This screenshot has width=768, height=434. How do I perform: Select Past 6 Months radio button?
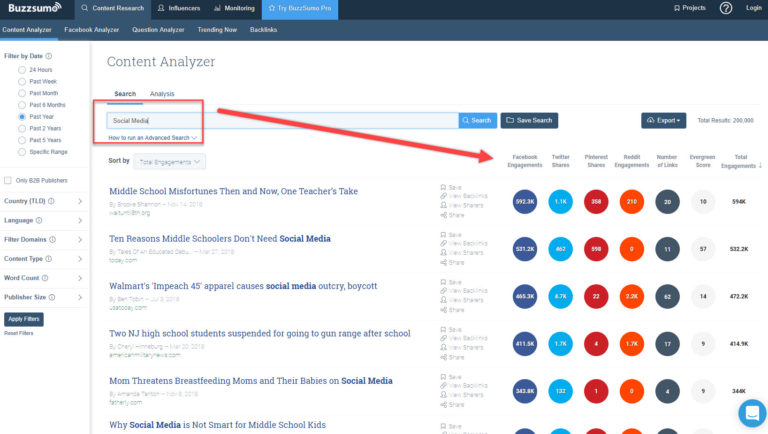[22, 105]
